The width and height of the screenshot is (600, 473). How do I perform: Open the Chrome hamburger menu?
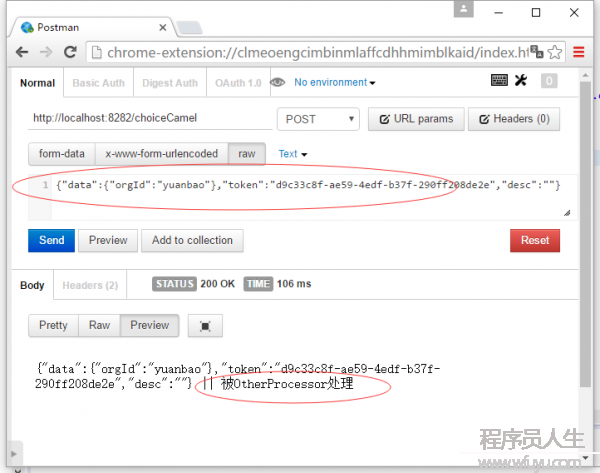point(579,52)
